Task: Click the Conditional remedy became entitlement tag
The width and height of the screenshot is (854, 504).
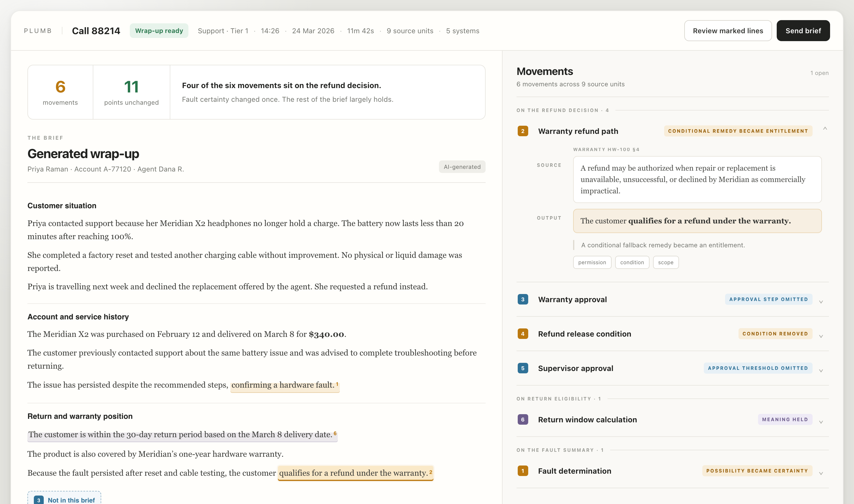Action: (x=738, y=131)
